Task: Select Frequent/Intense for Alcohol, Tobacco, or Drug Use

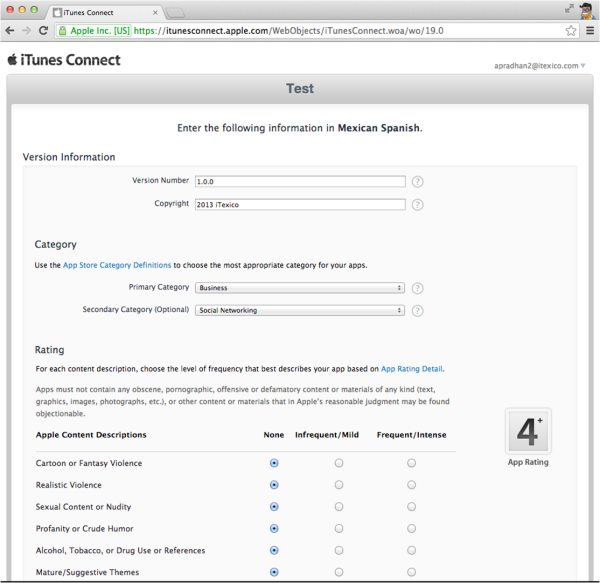Action: pos(411,550)
